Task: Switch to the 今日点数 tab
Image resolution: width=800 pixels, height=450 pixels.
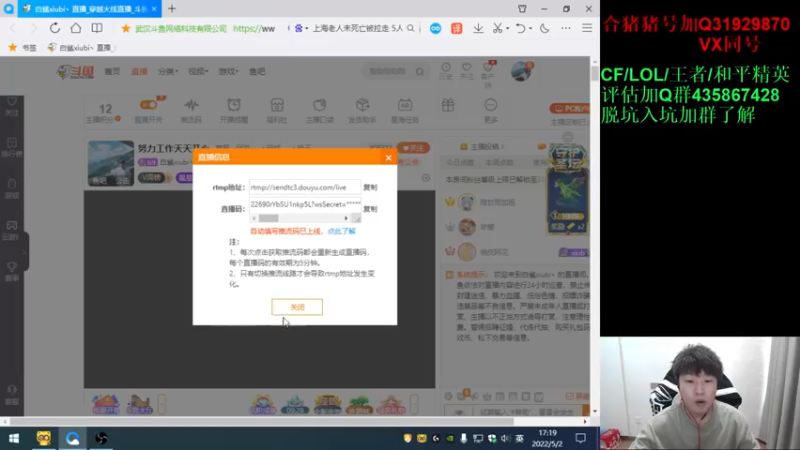Action: pyautogui.click(x=460, y=162)
